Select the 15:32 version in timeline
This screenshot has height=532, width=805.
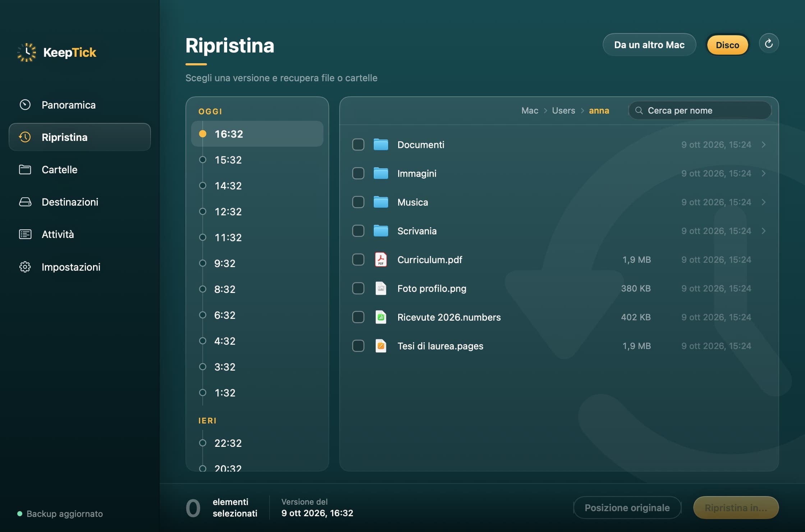pyautogui.click(x=257, y=160)
